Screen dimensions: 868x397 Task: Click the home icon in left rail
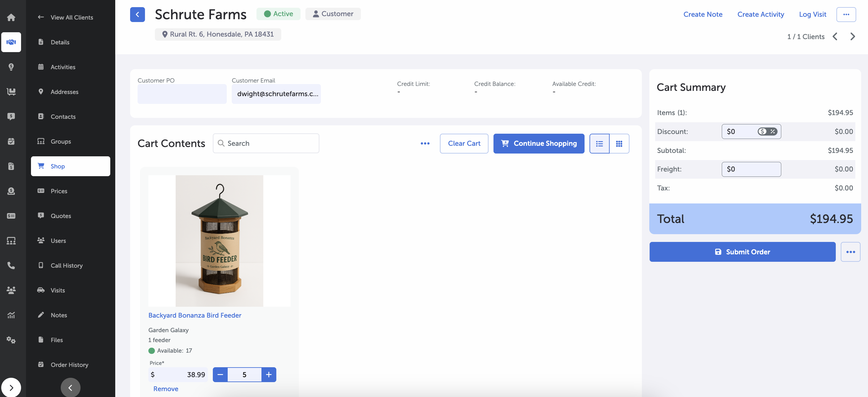click(11, 17)
